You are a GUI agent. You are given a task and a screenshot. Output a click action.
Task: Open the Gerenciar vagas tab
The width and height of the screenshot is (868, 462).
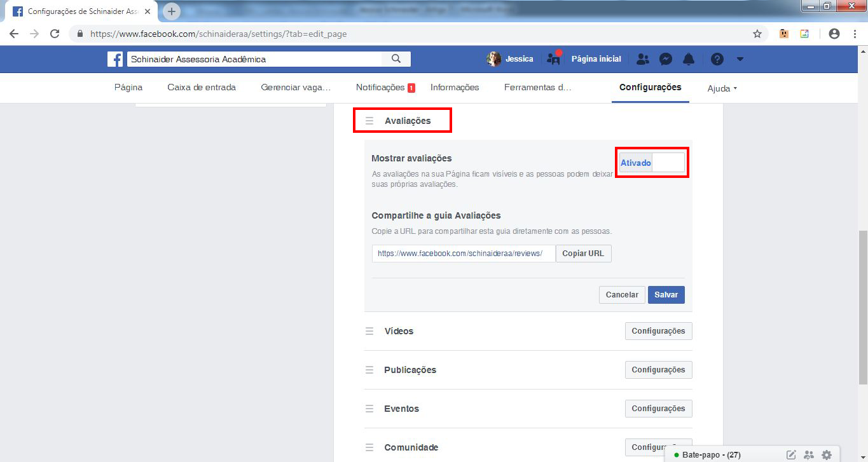(296, 88)
